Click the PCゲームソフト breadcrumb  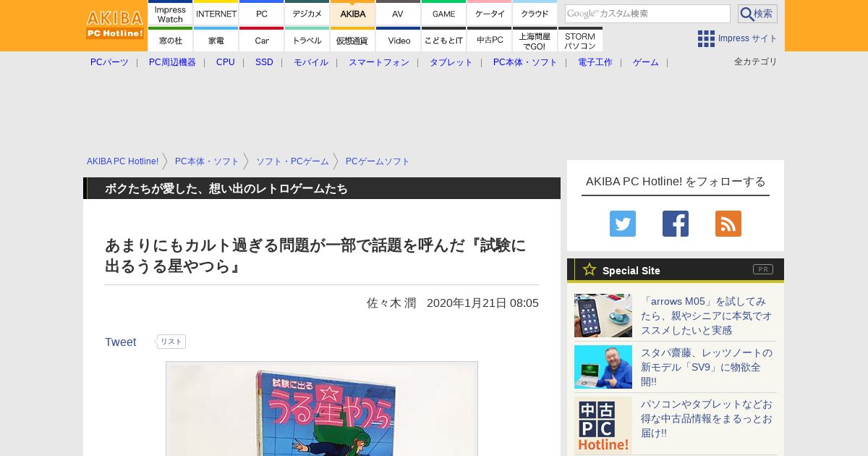tap(378, 161)
